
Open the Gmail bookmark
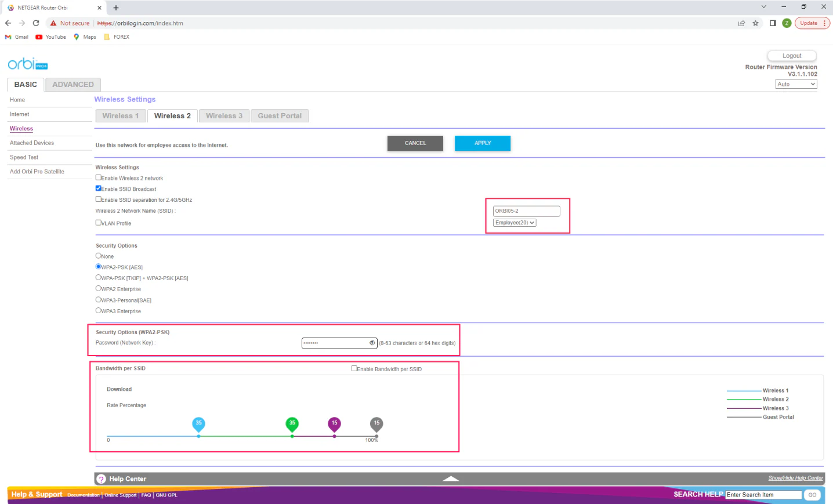coord(17,37)
